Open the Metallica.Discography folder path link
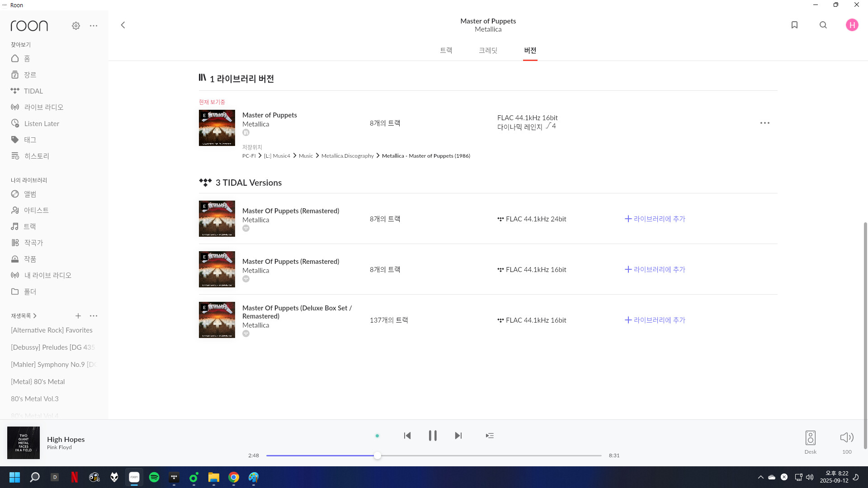This screenshot has height=488, width=868. point(347,156)
